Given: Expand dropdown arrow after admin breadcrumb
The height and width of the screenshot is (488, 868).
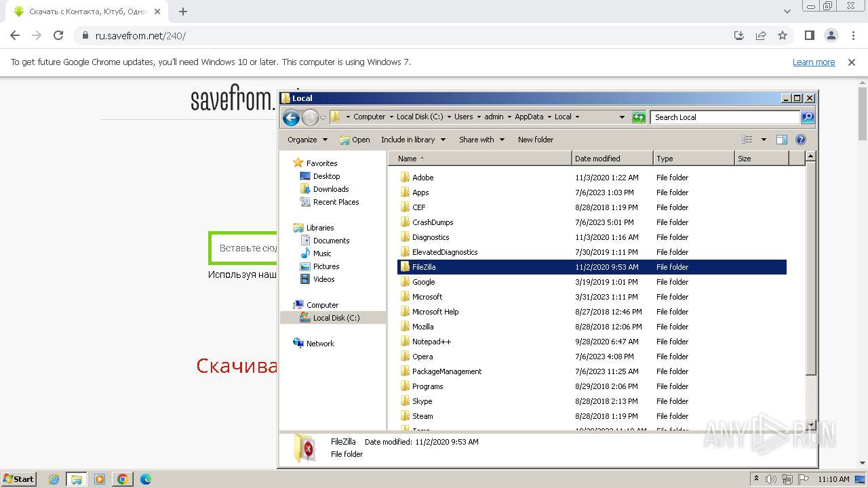Looking at the screenshot, I should [x=509, y=117].
